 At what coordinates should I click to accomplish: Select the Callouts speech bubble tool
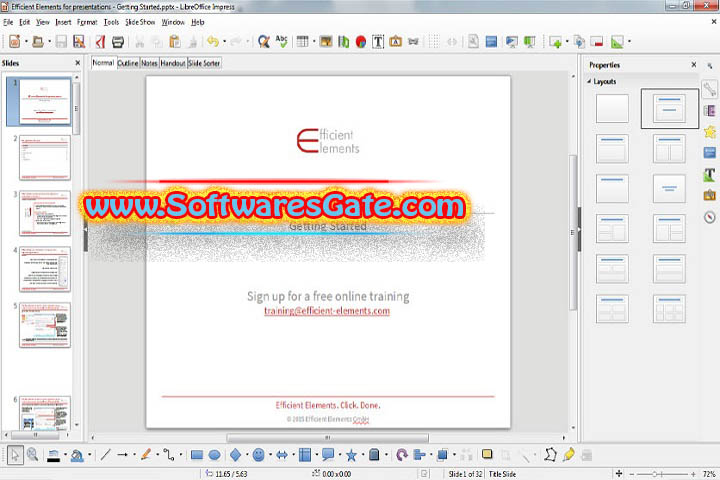328,455
